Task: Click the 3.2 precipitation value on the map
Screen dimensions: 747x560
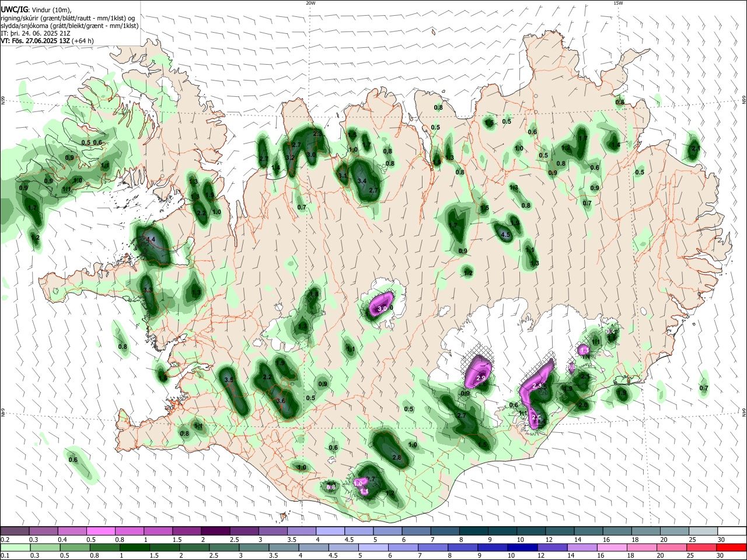Action: (x=289, y=157)
